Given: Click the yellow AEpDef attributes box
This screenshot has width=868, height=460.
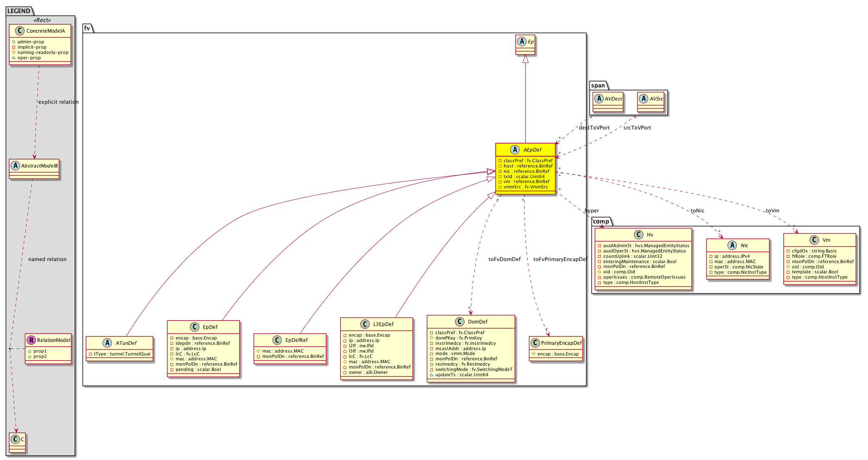Looking at the screenshot, I should click(x=525, y=174).
